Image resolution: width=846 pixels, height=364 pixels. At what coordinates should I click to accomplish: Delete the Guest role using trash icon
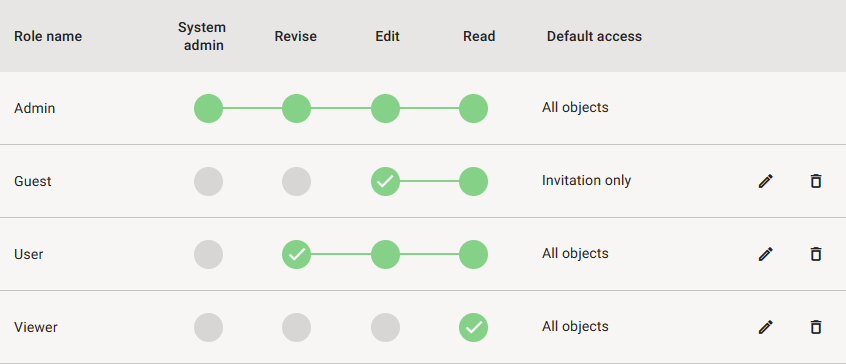coord(816,181)
